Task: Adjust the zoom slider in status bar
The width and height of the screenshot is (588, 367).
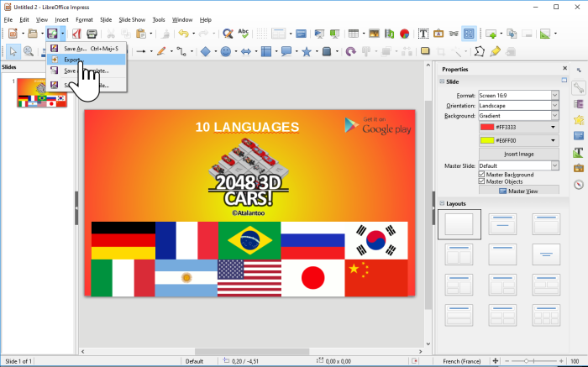Action: [527, 361]
